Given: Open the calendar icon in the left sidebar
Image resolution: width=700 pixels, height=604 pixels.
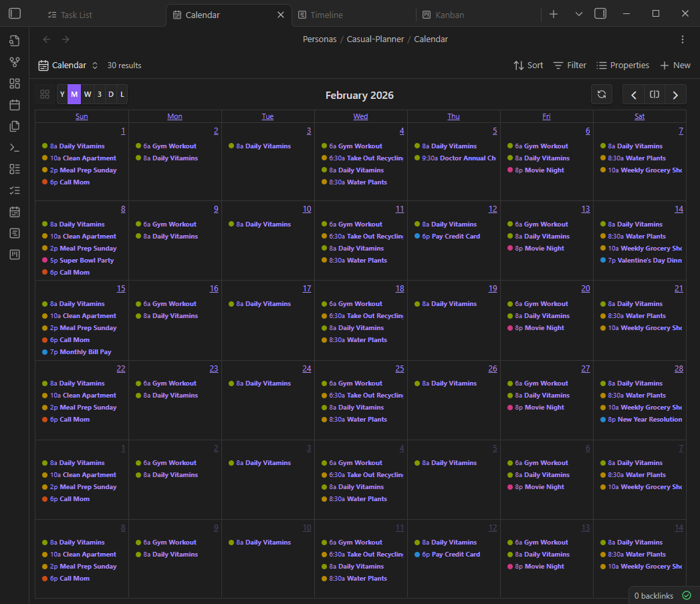Looking at the screenshot, I should (14, 105).
